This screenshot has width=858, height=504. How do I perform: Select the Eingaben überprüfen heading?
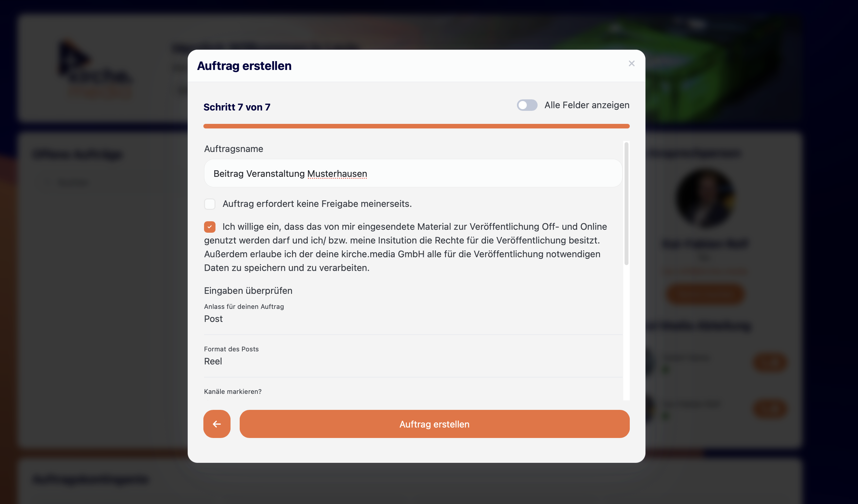tap(248, 291)
